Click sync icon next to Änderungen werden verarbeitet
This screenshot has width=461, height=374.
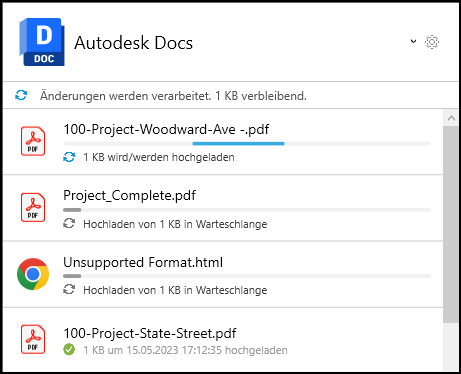coord(21,95)
